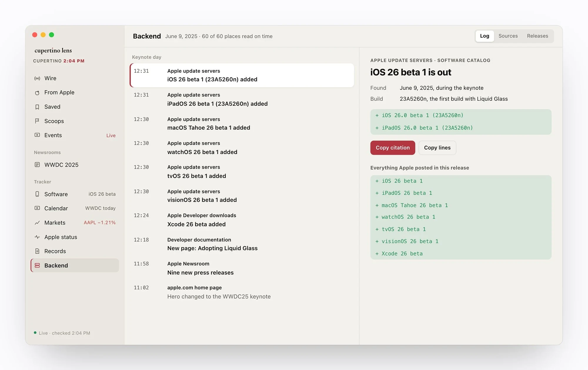Click the AAPL −1.21% market value
588x370 pixels.
click(100, 223)
